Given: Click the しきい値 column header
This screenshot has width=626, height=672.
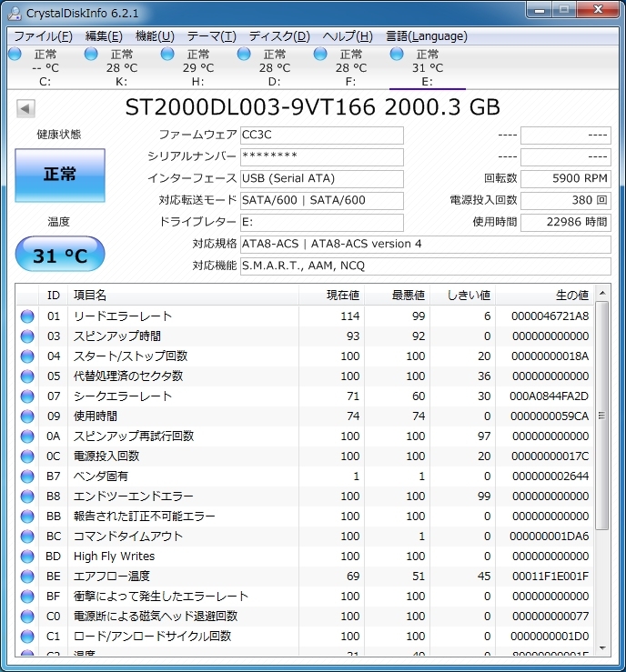Looking at the screenshot, I should pyautogui.click(x=463, y=296).
